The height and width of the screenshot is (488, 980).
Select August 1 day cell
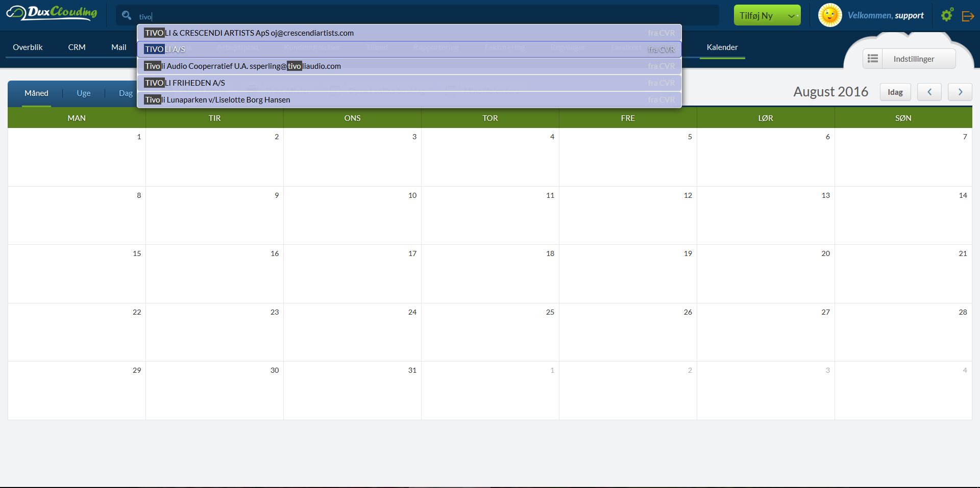(x=77, y=157)
